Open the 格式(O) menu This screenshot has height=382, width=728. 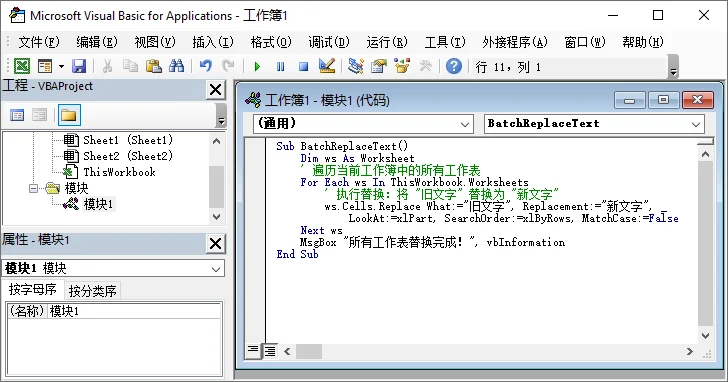tap(271, 42)
